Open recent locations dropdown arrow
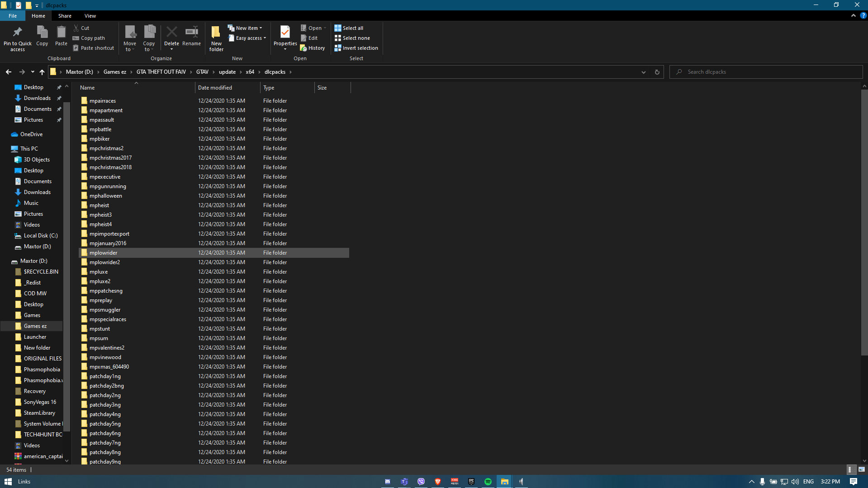This screenshot has height=488, width=868. point(33,72)
